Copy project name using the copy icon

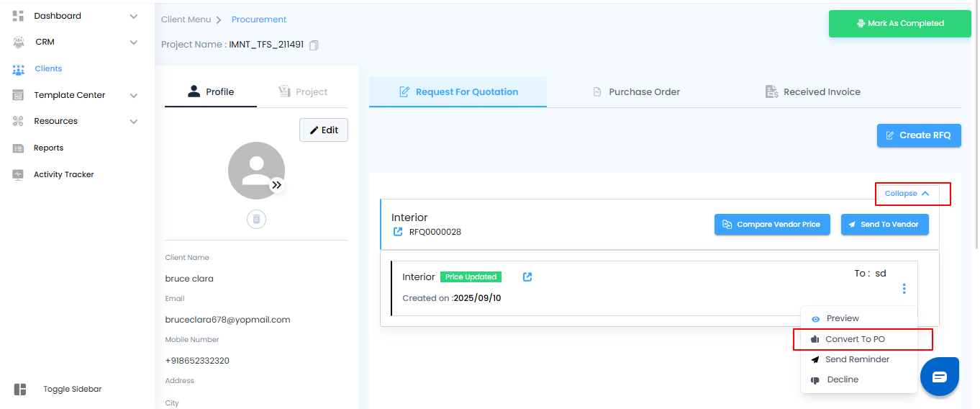314,45
